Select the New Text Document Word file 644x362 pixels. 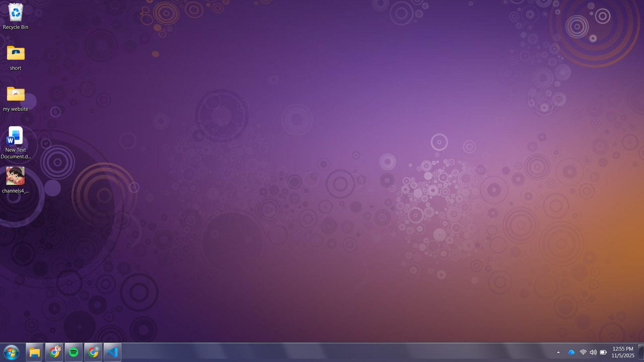[15, 136]
